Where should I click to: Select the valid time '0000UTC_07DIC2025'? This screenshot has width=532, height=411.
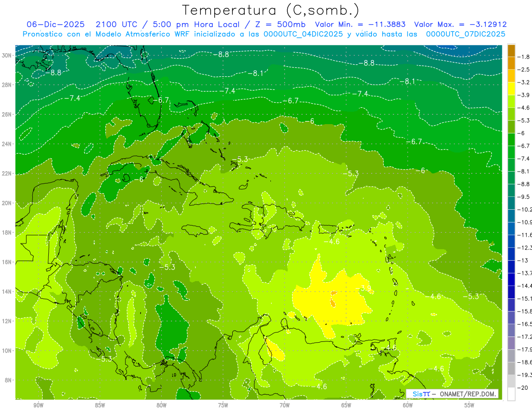pos(465,34)
